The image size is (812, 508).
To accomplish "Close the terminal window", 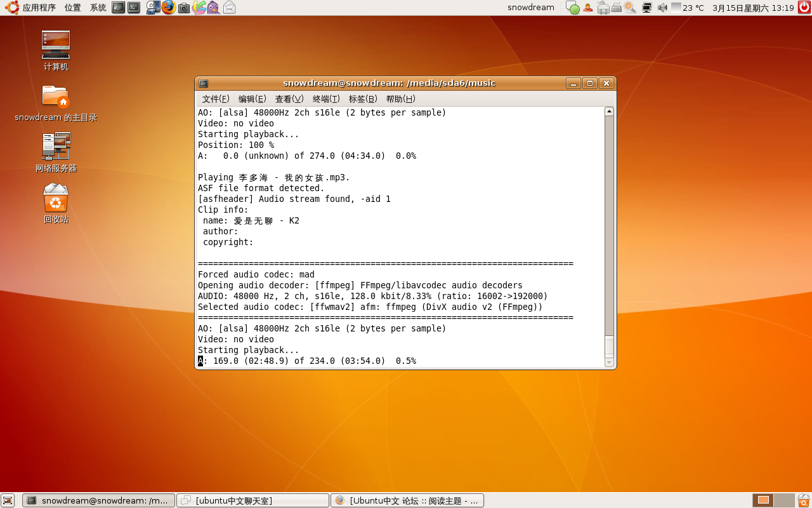I will click(606, 83).
